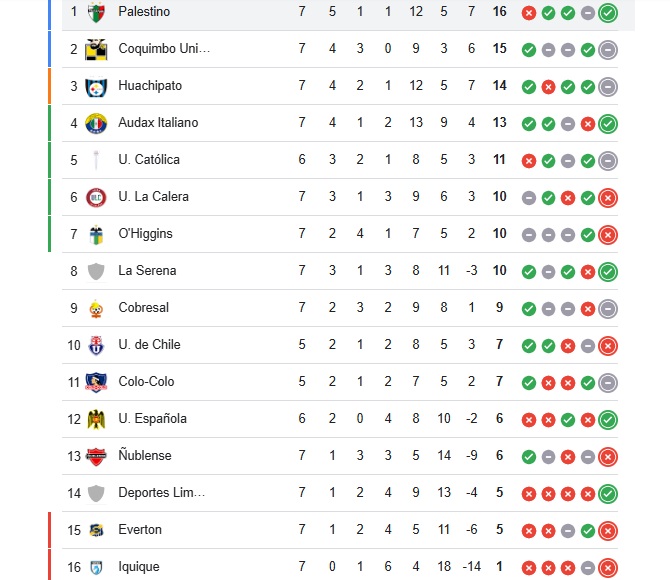
Task: Click the O'Higgins club crest
Action: tap(96, 234)
